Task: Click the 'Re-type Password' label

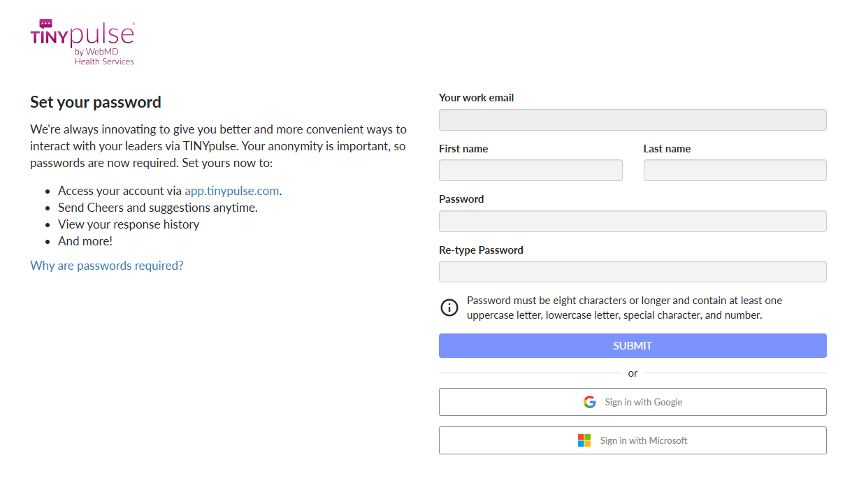Action: click(481, 250)
